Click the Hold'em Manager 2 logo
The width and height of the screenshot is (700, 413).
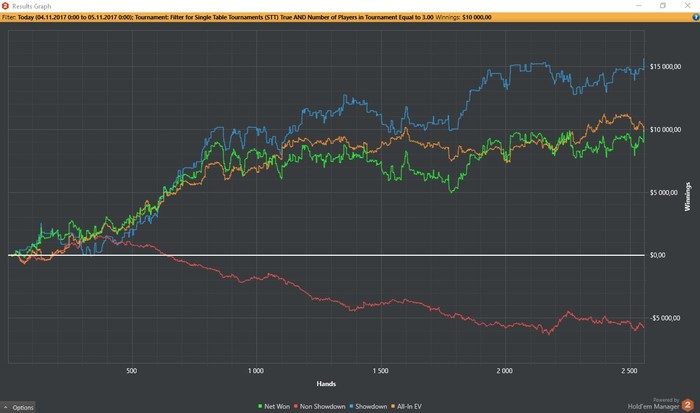[688, 405]
